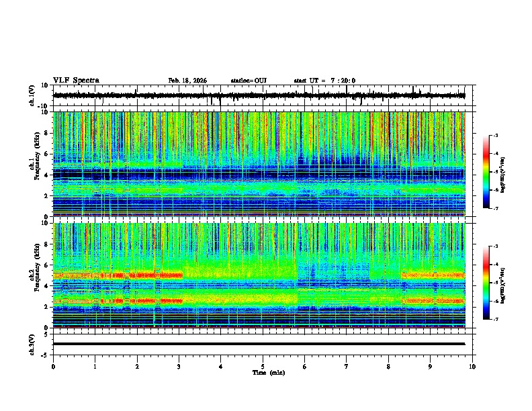The width and height of the screenshot is (532, 411).
Task: Click time axis tick label "1"
Action: [95, 367]
